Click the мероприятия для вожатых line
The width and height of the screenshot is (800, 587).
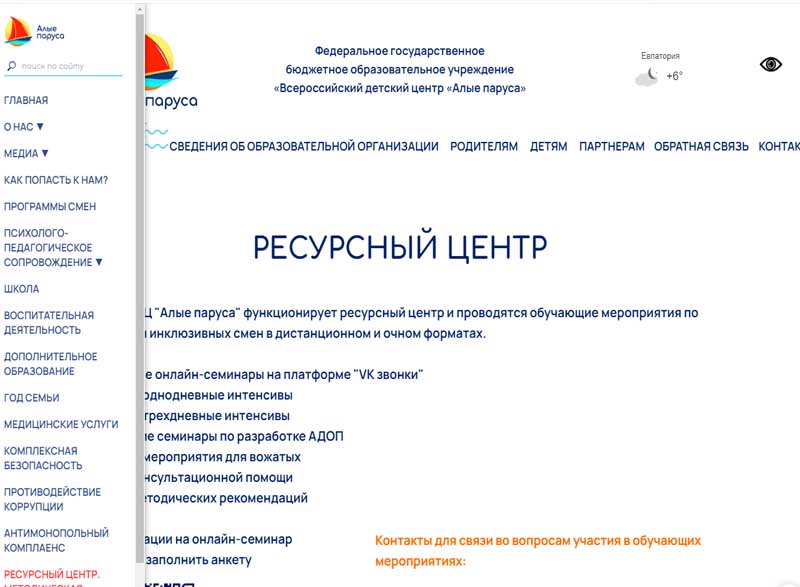point(222,457)
